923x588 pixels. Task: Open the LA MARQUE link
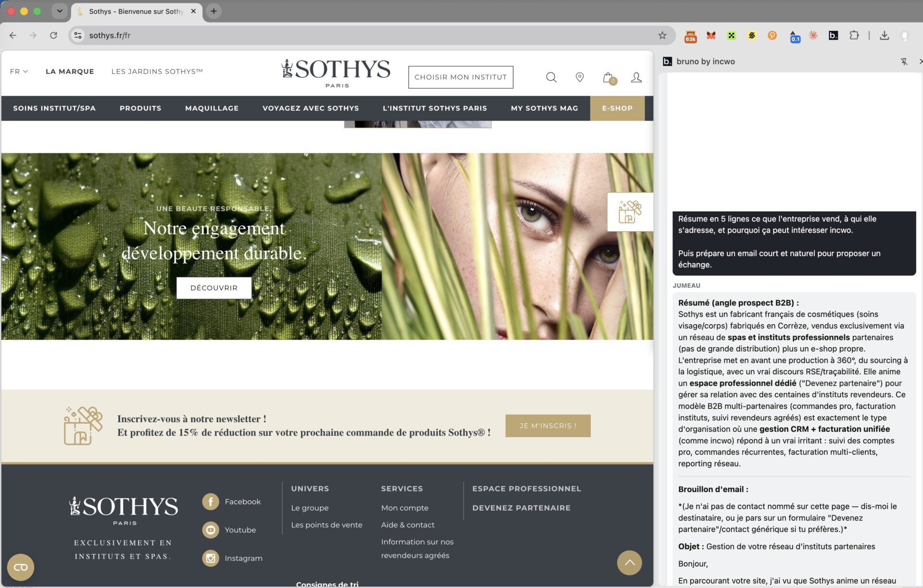tap(70, 72)
